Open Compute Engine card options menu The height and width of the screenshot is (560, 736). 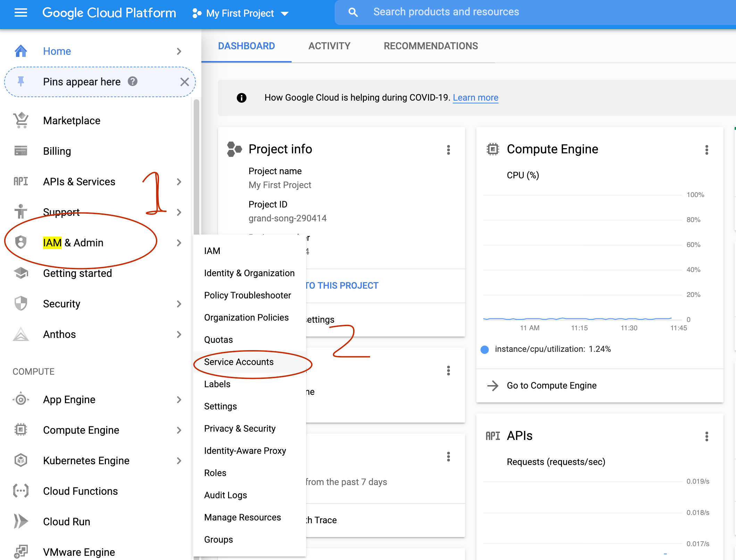click(x=706, y=150)
